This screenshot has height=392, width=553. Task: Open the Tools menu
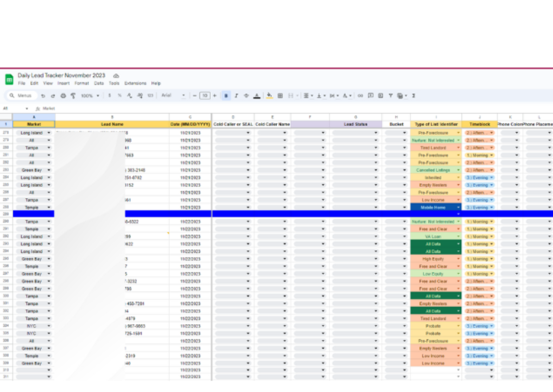coord(114,83)
